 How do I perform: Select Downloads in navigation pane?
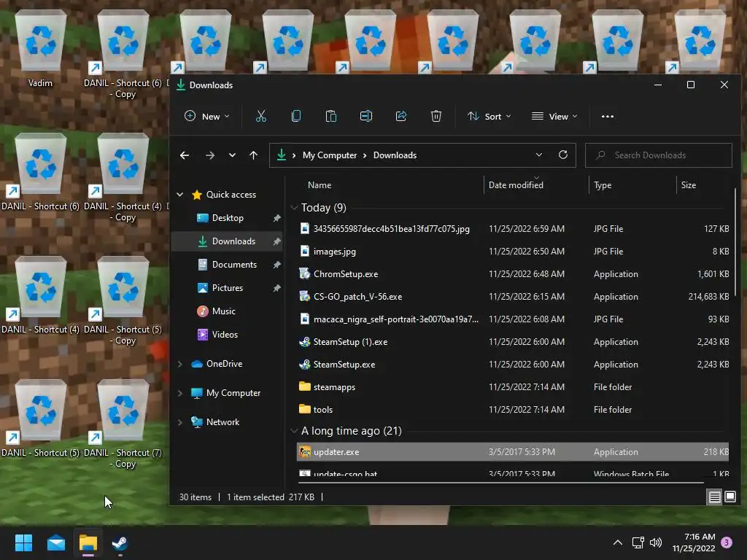click(233, 241)
